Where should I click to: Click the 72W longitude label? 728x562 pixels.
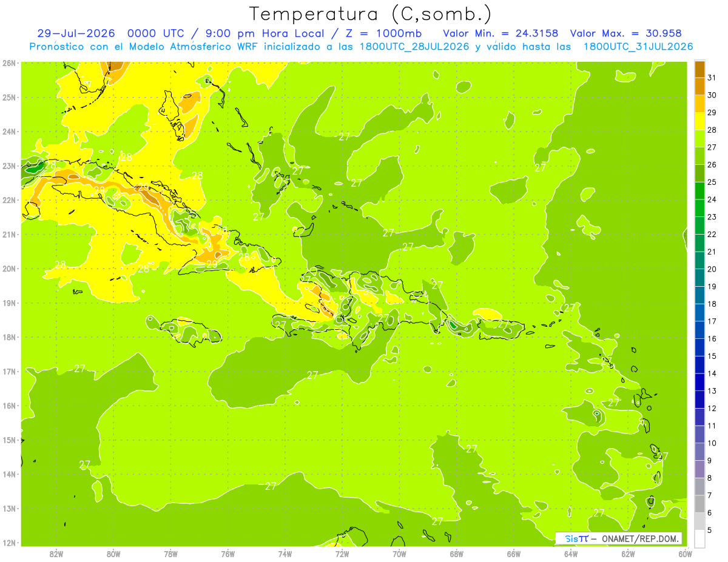tap(342, 554)
